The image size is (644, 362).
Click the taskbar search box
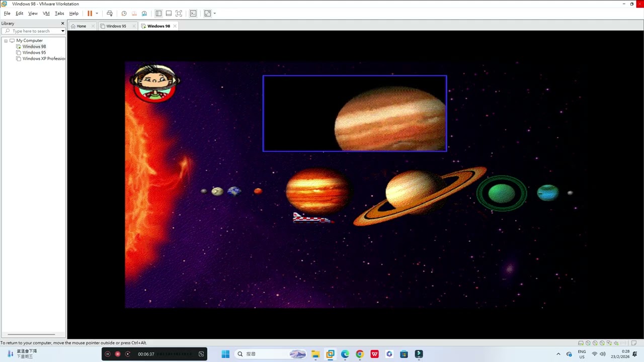coord(271,354)
